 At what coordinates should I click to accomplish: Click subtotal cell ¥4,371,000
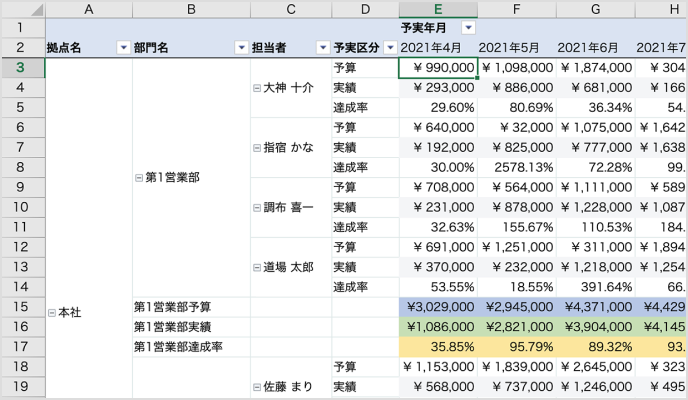pyautogui.click(x=595, y=307)
